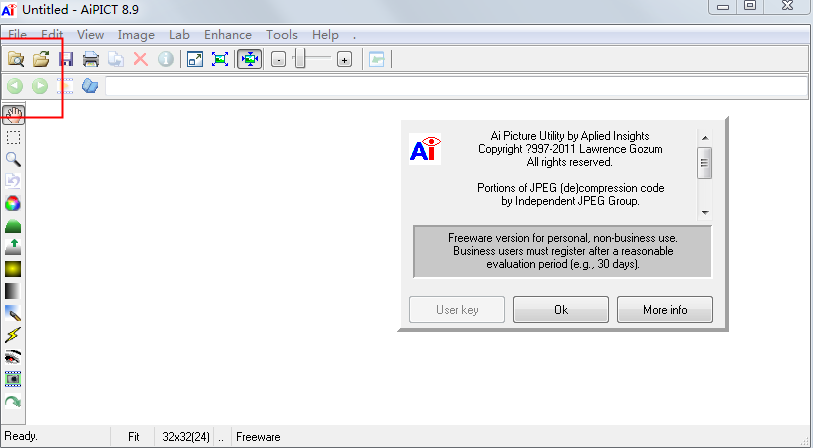The height and width of the screenshot is (448, 813).
Task: Click the picture preview icon after zoom controls
Action: 376,59
